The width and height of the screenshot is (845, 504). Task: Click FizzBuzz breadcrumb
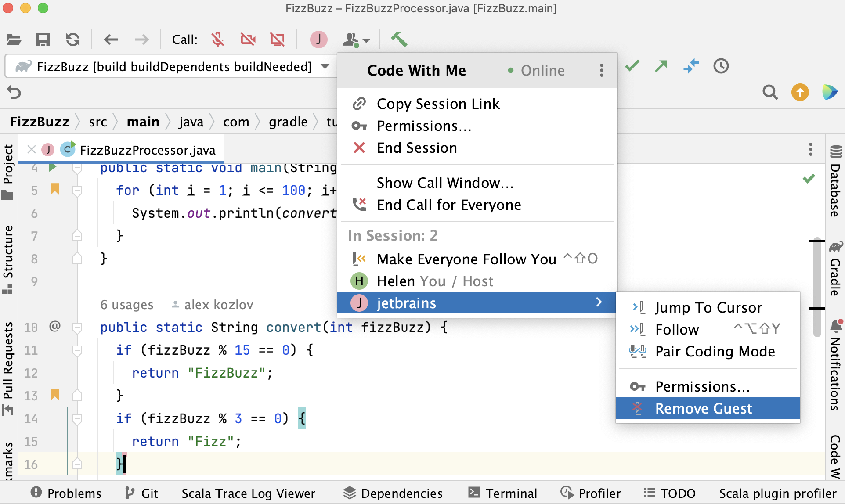point(40,122)
